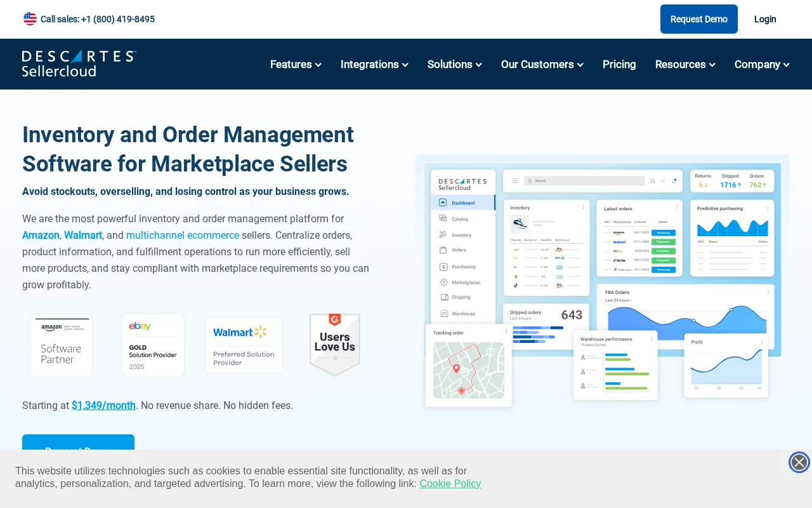Expand the Our Customers chevron arrow
Image resolution: width=812 pixels, height=508 pixels.
point(580,65)
